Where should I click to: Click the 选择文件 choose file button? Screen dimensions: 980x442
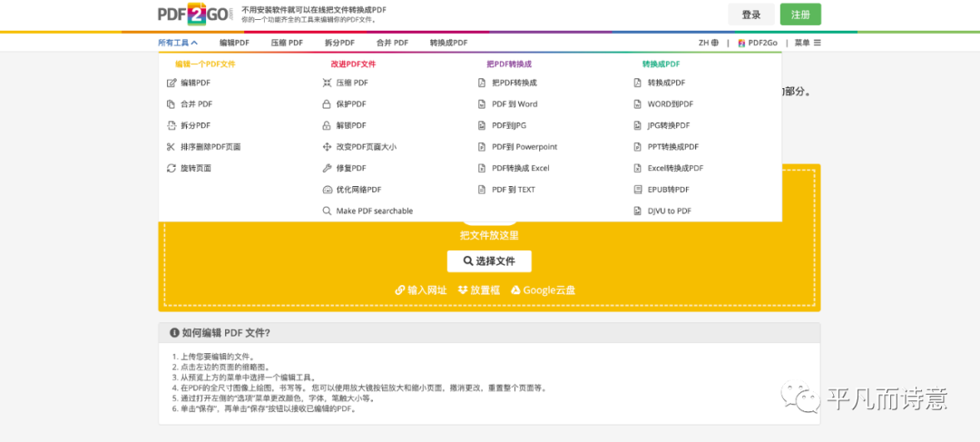[x=489, y=261]
